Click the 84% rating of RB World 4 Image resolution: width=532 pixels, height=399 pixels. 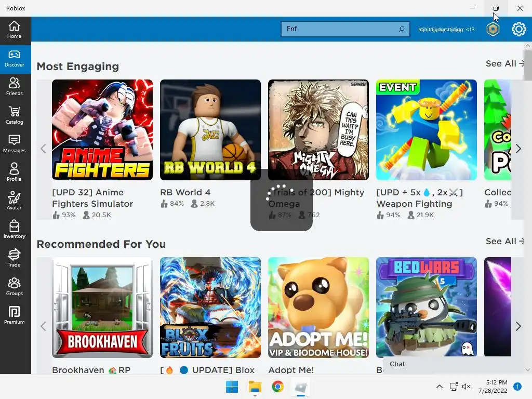click(172, 204)
